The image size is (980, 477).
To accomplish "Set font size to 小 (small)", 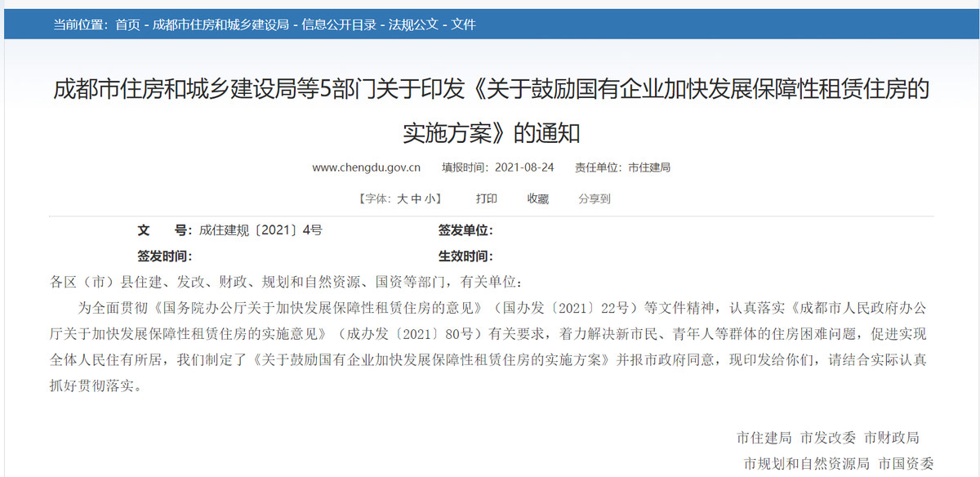I will 429,198.
